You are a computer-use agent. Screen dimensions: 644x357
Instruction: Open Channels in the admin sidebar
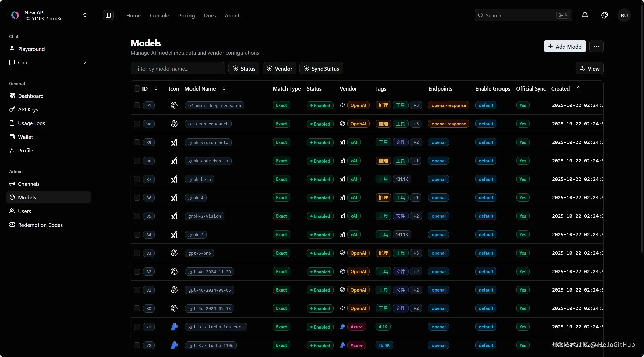(29, 184)
